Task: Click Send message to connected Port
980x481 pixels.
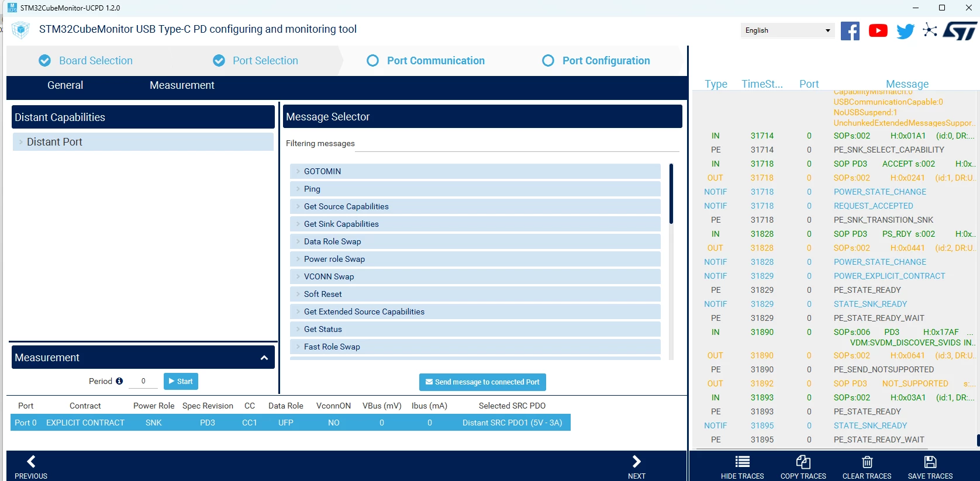Action: click(482, 382)
